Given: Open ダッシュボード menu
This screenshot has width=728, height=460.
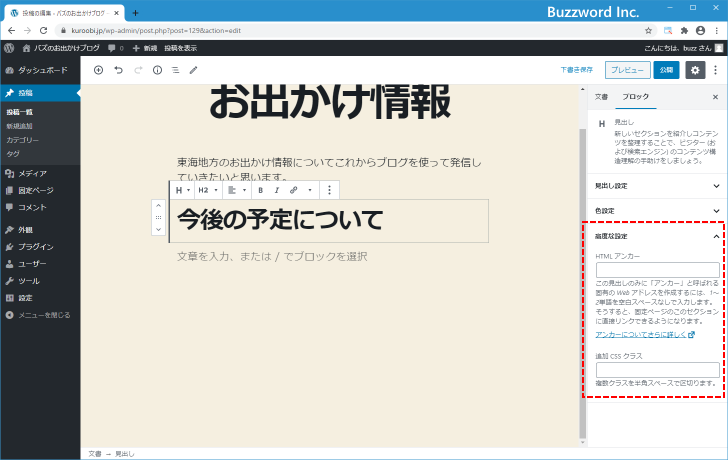Looking at the screenshot, I should [x=40, y=70].
